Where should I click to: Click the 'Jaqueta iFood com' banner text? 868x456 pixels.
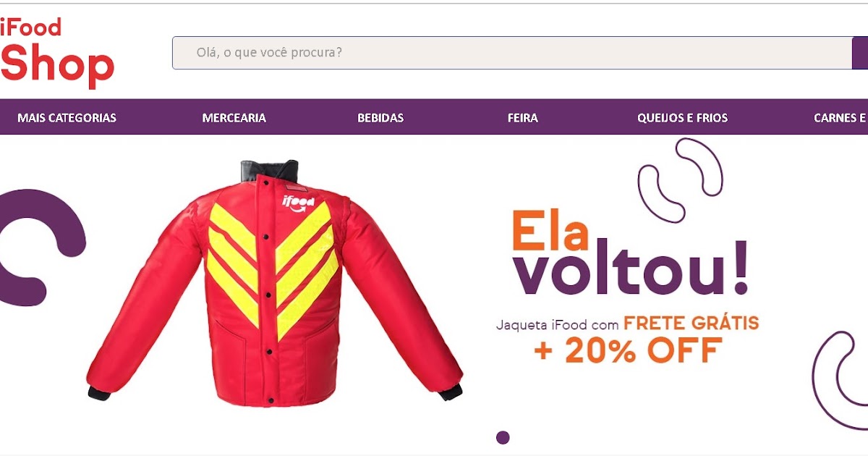pos(558,324)
